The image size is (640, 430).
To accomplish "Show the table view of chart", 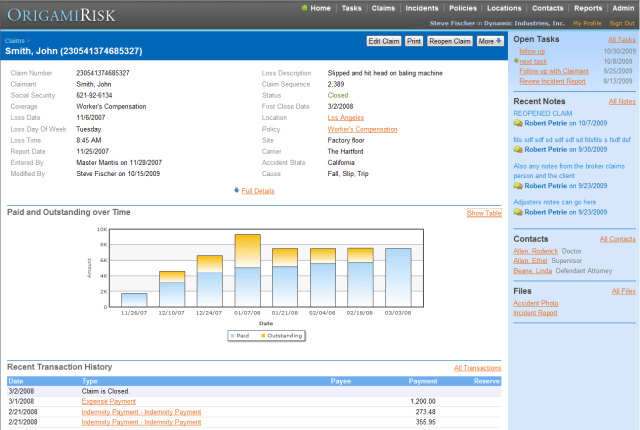I will tap(484, 213).
